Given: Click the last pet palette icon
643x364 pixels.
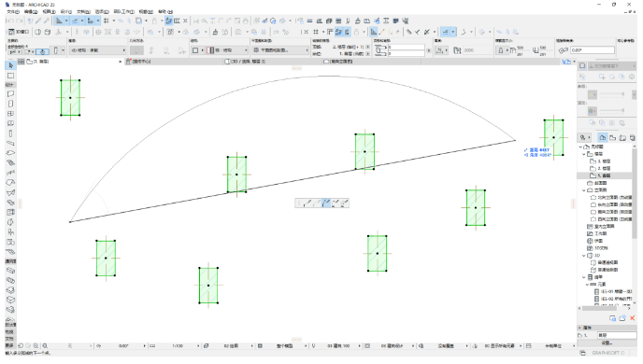Looking at the screenshot, I should click(x=344, y=203).
